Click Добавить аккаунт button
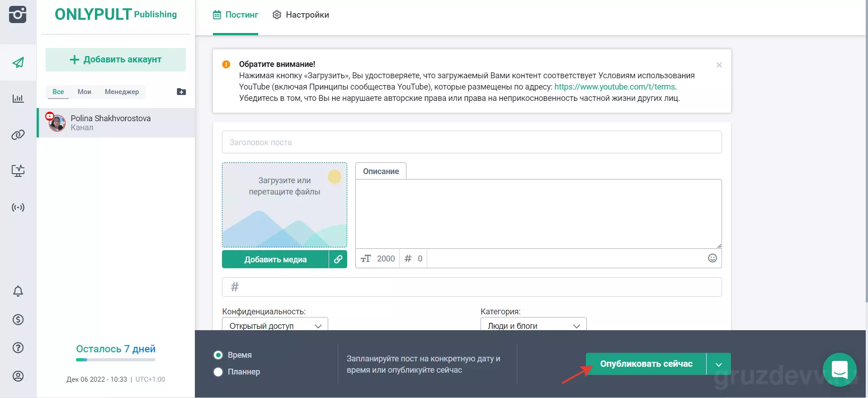 [116, 60]
